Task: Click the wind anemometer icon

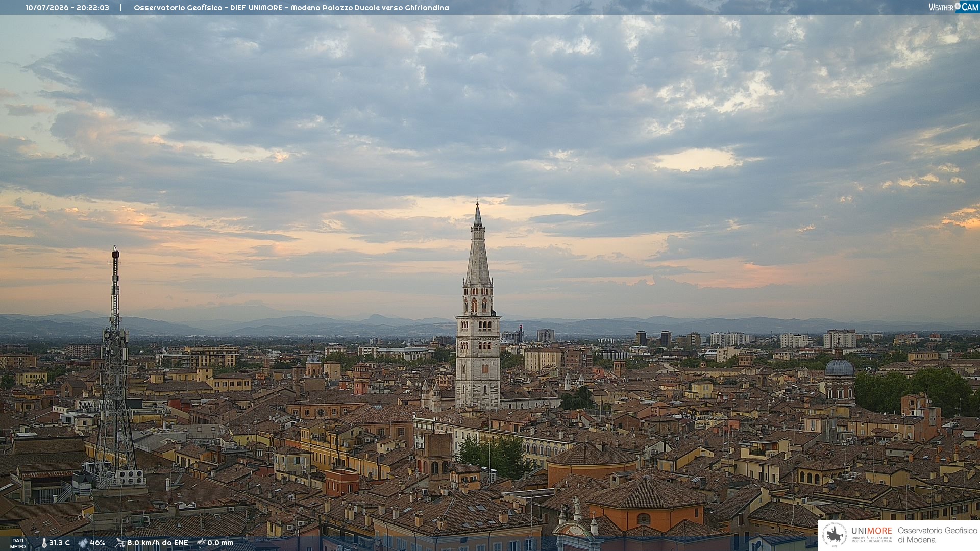Action: click(x=120, y=543)
